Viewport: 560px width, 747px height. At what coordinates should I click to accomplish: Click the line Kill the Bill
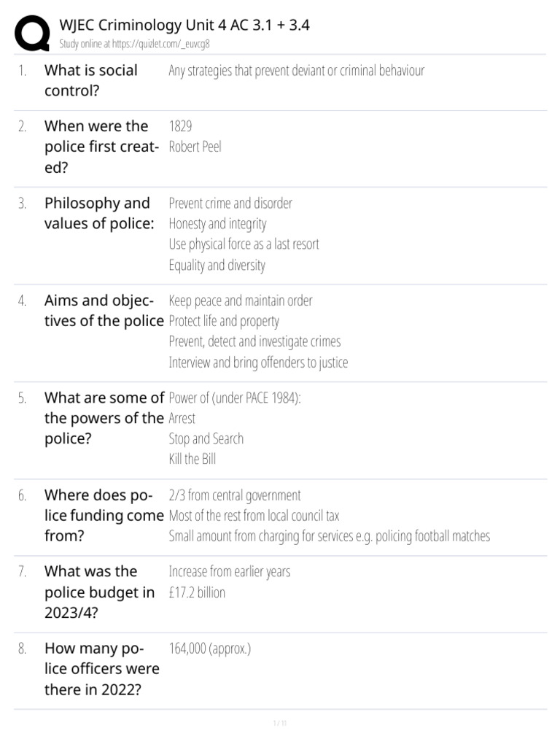[x=192, y=459]
